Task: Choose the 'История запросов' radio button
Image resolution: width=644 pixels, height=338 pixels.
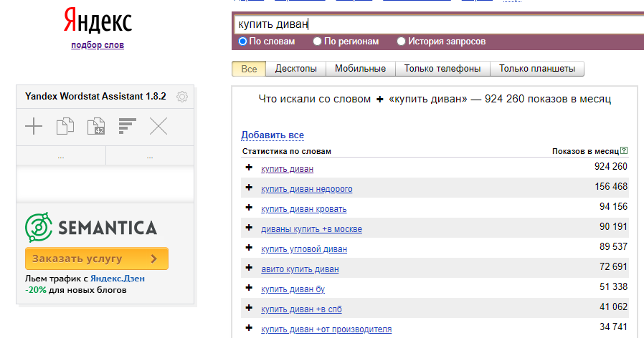Action: [401, 42]
